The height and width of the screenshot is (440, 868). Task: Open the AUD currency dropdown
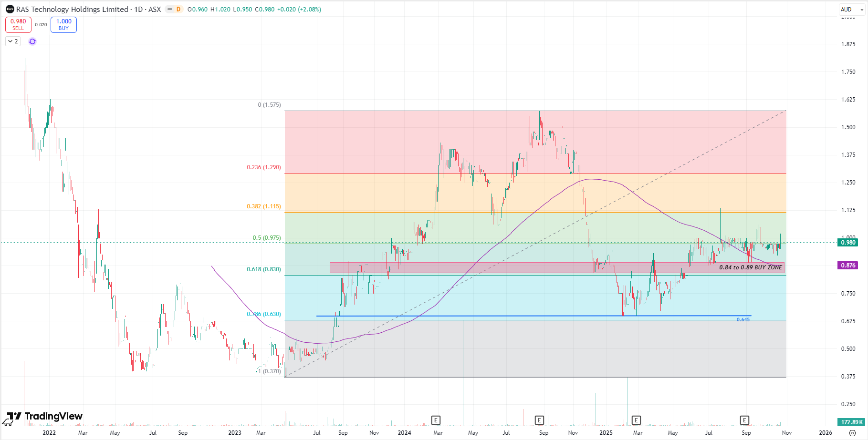coord(852,9)
